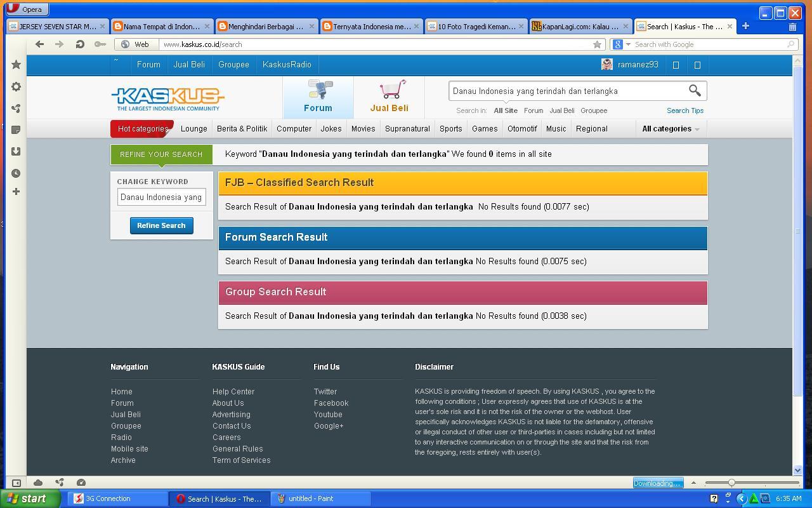Viewport: 812px width, 508px height.
Task: Close the Search | Kaskus tab
Action: pos(730,26)
